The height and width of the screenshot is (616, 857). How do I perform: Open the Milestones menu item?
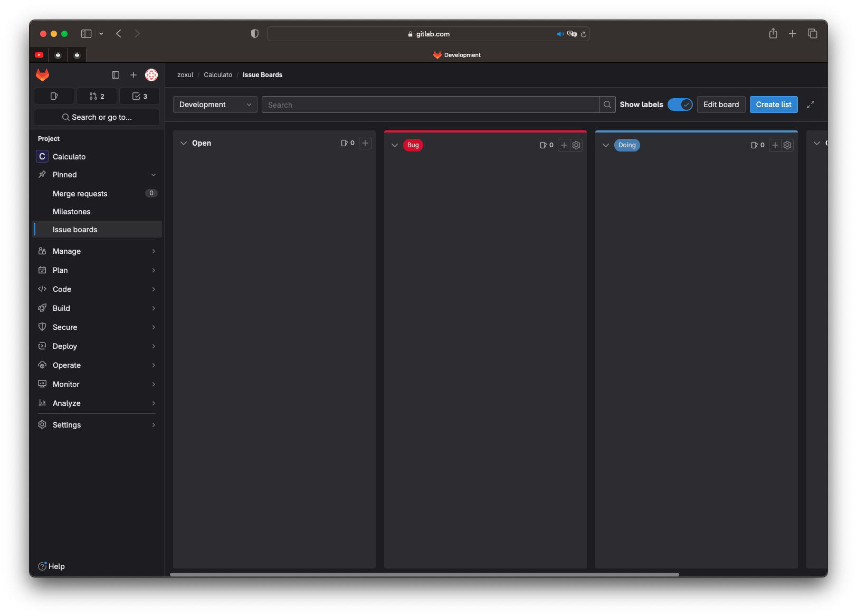[72, 212]
